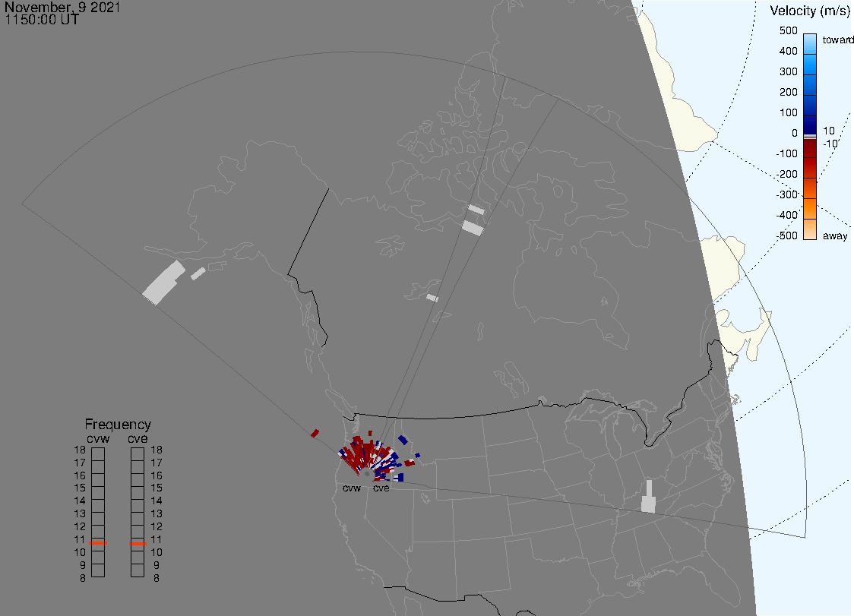Viewport: 854px width, 616px height.
Task: Click the gray scatter patch over eastern US
Action: tap(648, 496)
